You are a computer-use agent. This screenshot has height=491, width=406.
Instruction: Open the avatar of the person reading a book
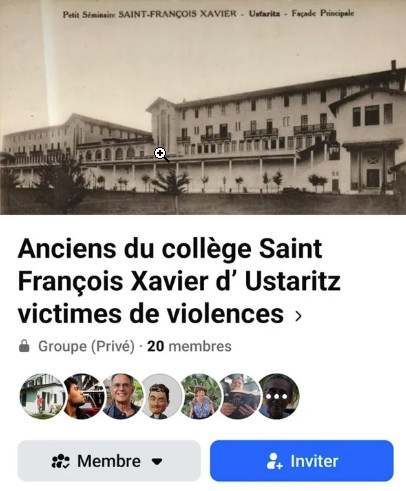click(x=239, y=396)
